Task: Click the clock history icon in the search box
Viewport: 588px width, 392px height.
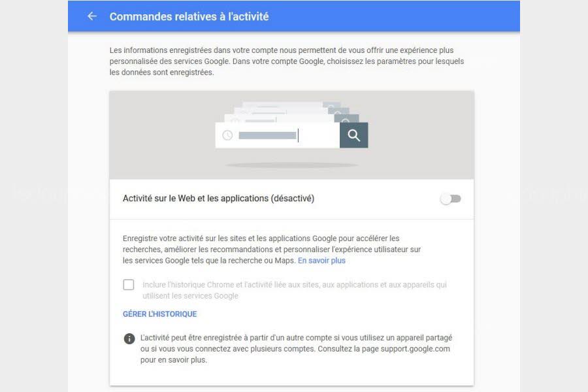Action: click(x=227, y=135)
